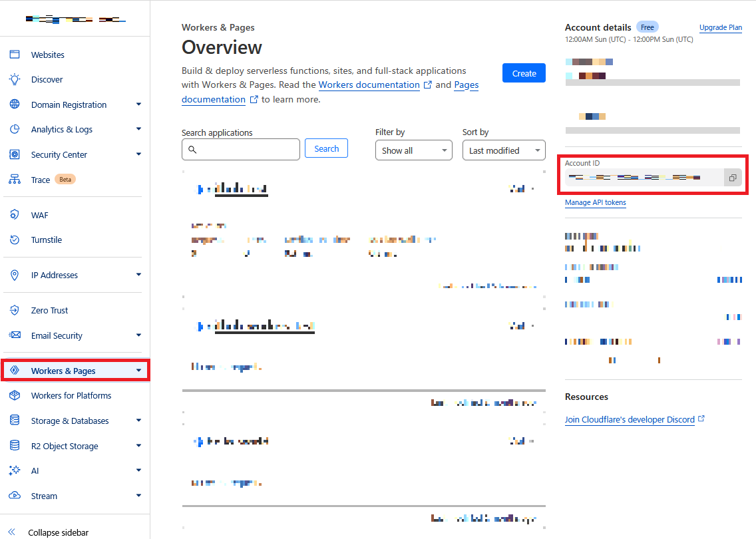Image resolution: width=756 pixels, height=539 pixels.
Task: Click the "Resources" heading
Action: tap(586, 397)
